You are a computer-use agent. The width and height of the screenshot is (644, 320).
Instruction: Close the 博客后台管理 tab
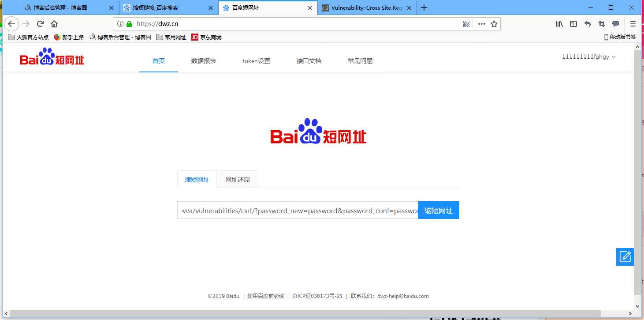pyautogui.click(x=112, y=8)
